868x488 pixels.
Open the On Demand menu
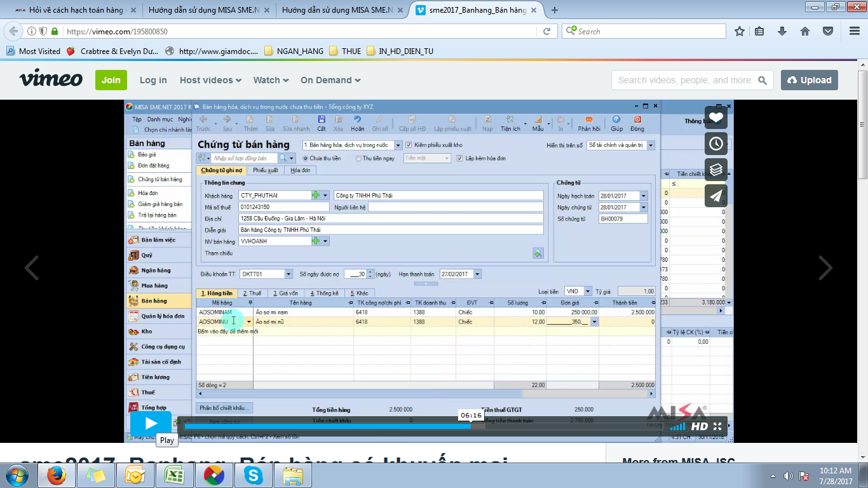[330, 80]
